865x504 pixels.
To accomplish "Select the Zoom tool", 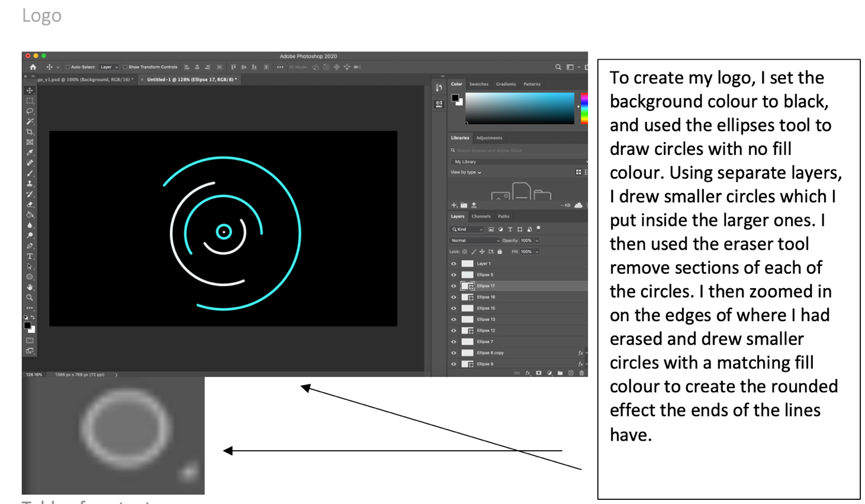I will 30,298.
